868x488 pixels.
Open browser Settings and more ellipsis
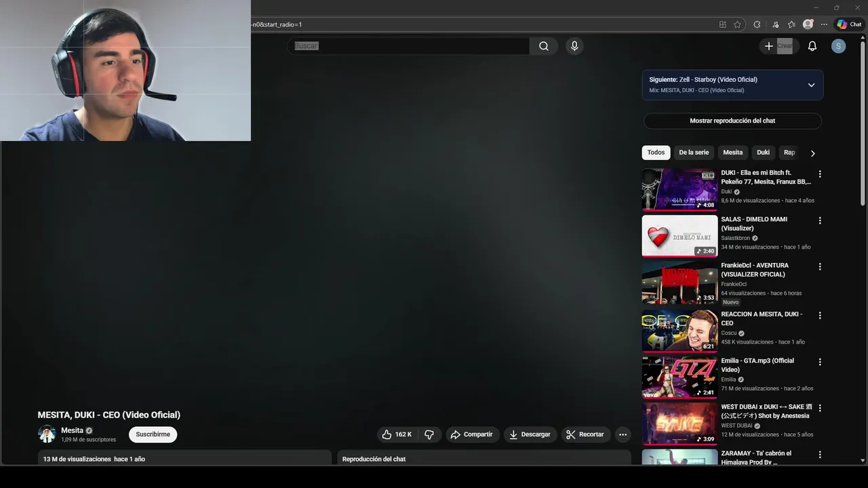pos(824,24)
